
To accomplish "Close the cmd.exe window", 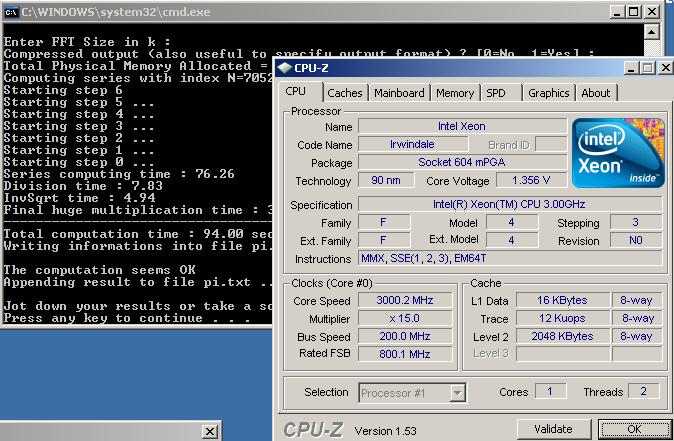I will [x=652, y=12].
